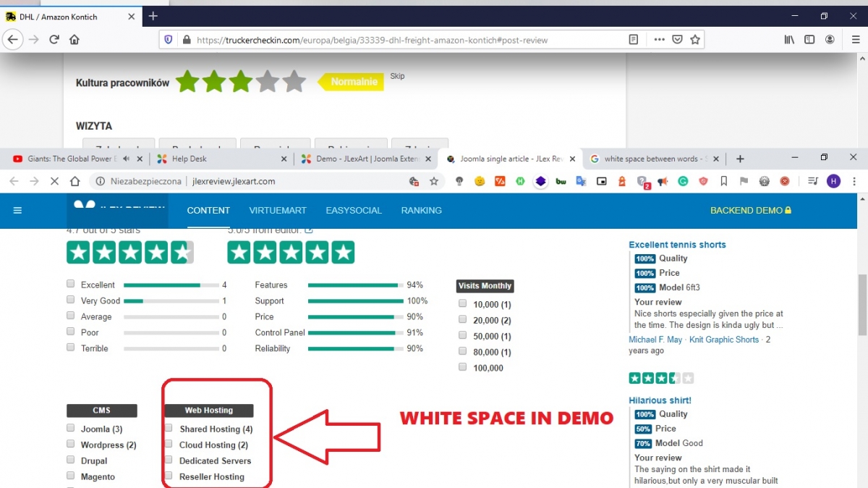
Task: Stop loading page in Chrome toolbar
Action: 54,182
